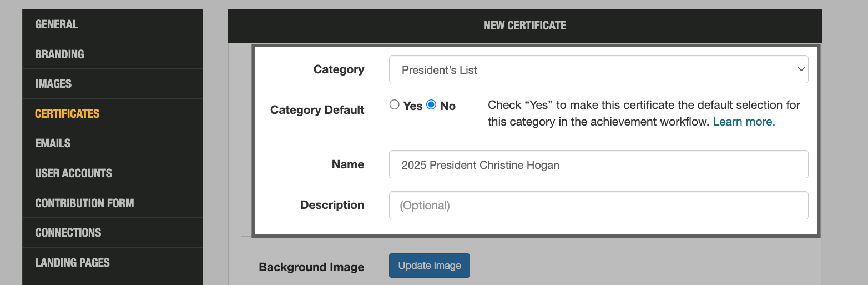Navigate to Landing Pages

click(72, 262)
